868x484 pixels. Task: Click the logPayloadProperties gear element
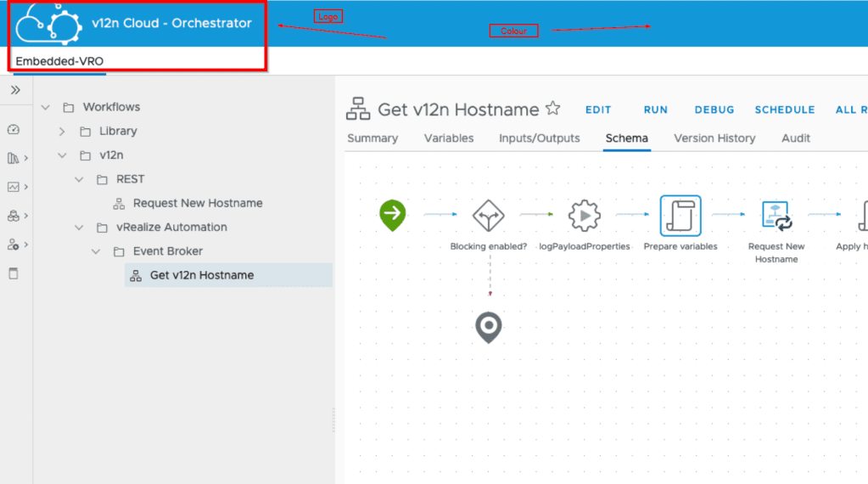(x=584, y=216)
